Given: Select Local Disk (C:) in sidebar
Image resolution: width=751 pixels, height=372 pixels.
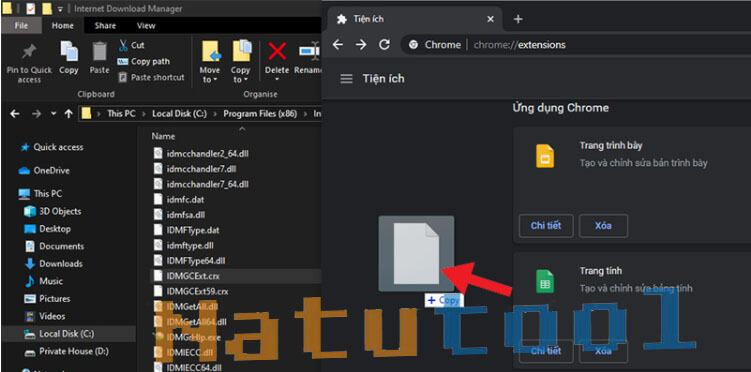Looking at the screenshot, I should point(67,334).
